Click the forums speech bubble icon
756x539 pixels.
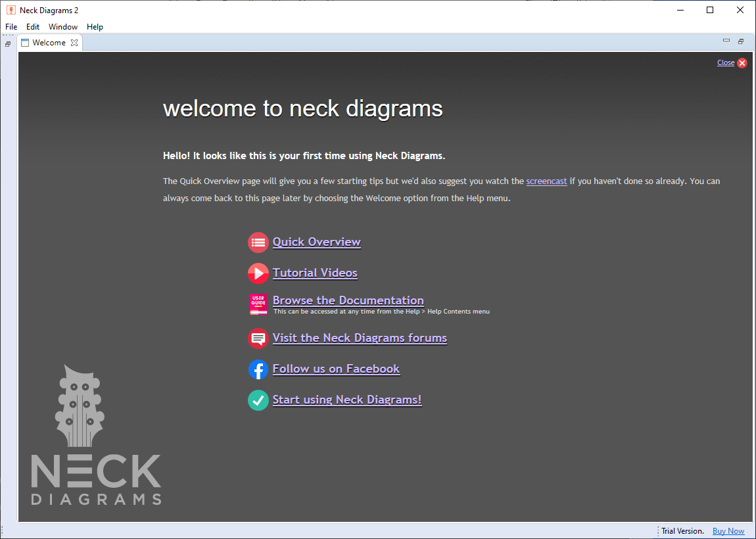coord(258,338)
